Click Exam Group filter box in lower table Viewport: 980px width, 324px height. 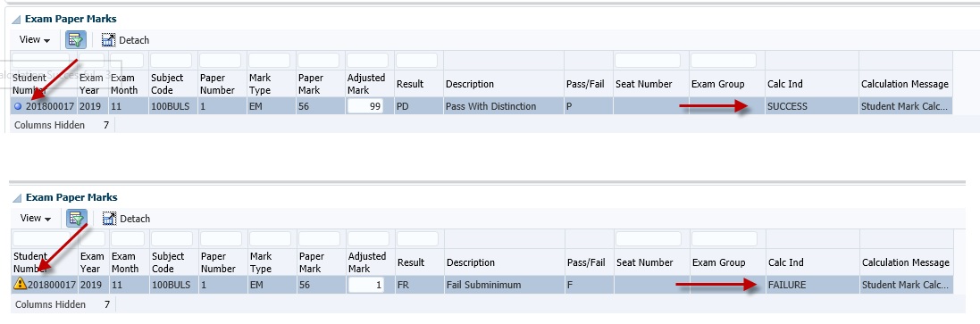pos(725,239)
